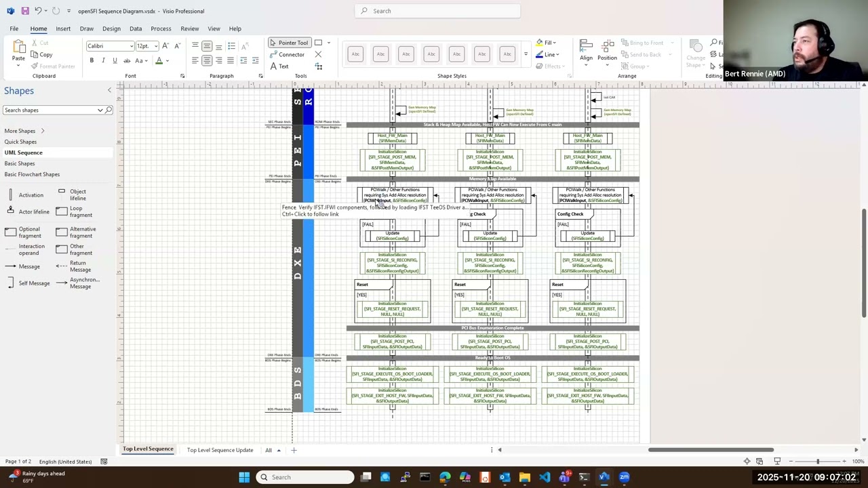Click the font color A swatch
This screenshot has width=868, height=488.
(x=159, y=61)
